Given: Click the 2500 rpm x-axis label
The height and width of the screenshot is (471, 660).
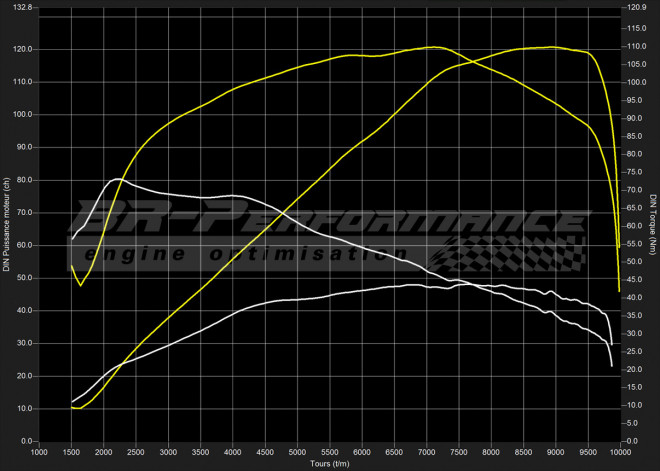Looking at the screenshot, I should (x=136, y=451).
